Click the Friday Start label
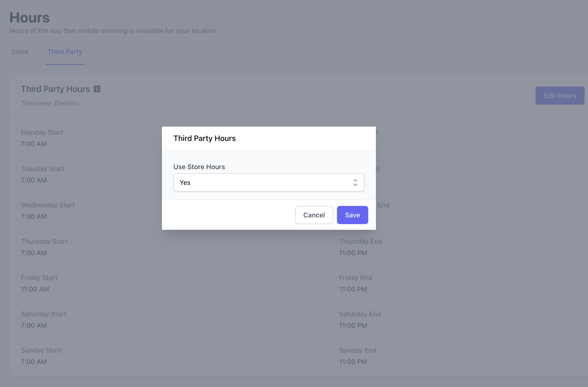588x387 pixels. pos(39,278)
